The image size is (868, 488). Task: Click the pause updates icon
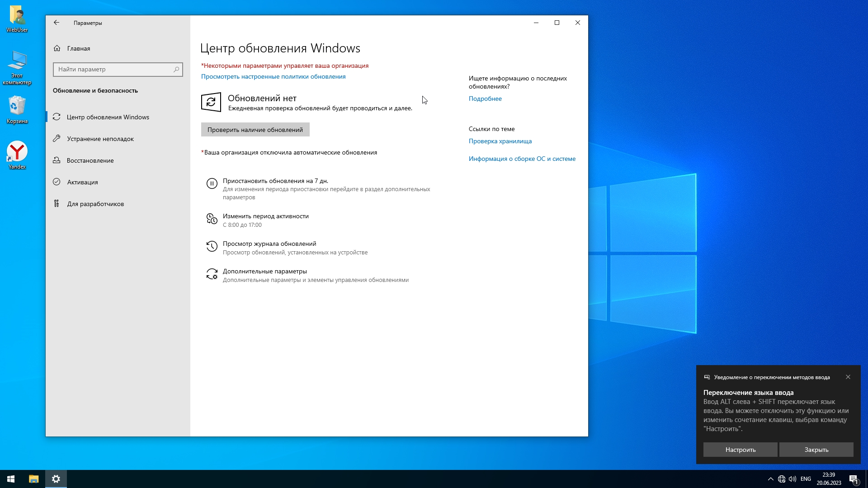click(212, 183)
